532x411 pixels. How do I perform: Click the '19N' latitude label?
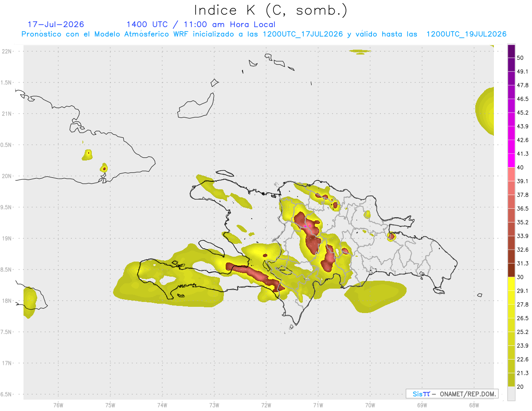[7, 239]
